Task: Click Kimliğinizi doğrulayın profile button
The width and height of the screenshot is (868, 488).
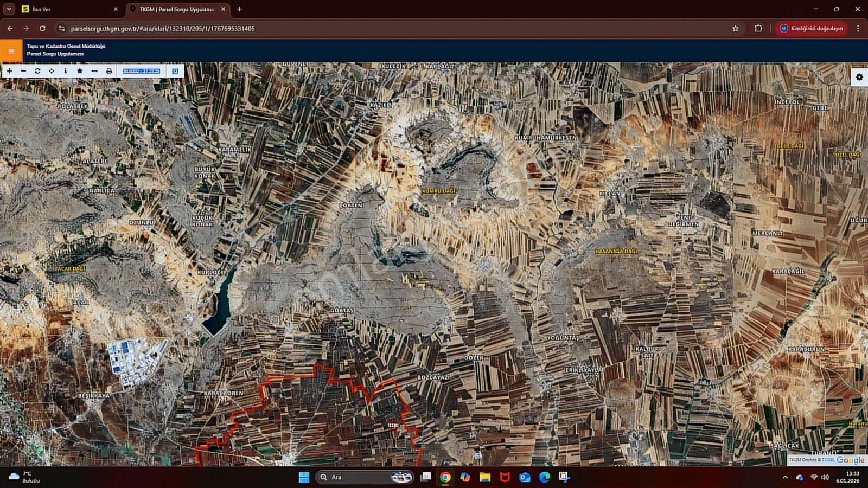Action: point(811,28)
